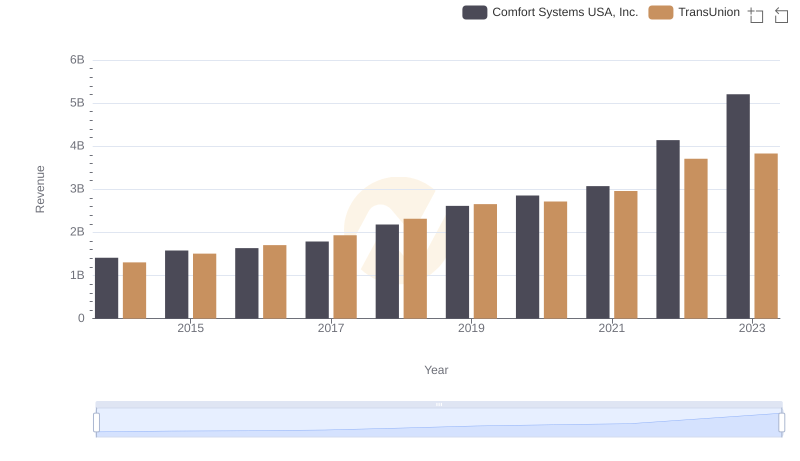
Task: Click the 6B y-axis label
Action: tap(77, 60)
